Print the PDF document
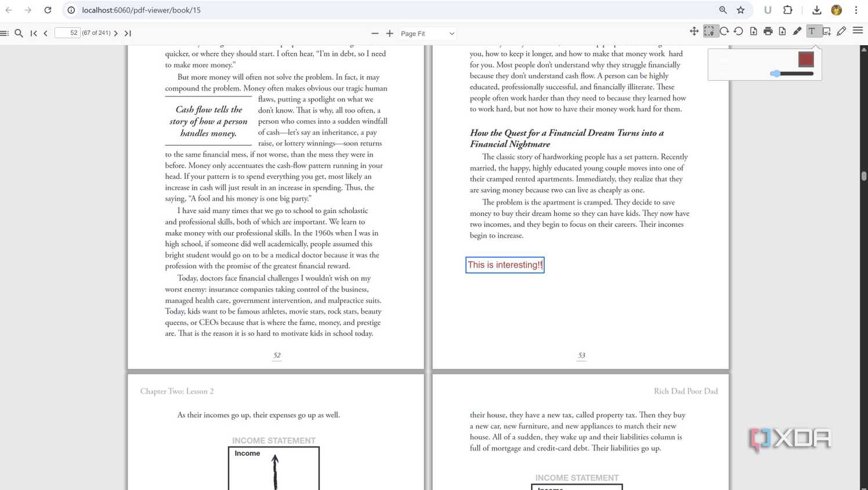The height and width of the screenshot is (490, 868). click(x=768, y=31)
